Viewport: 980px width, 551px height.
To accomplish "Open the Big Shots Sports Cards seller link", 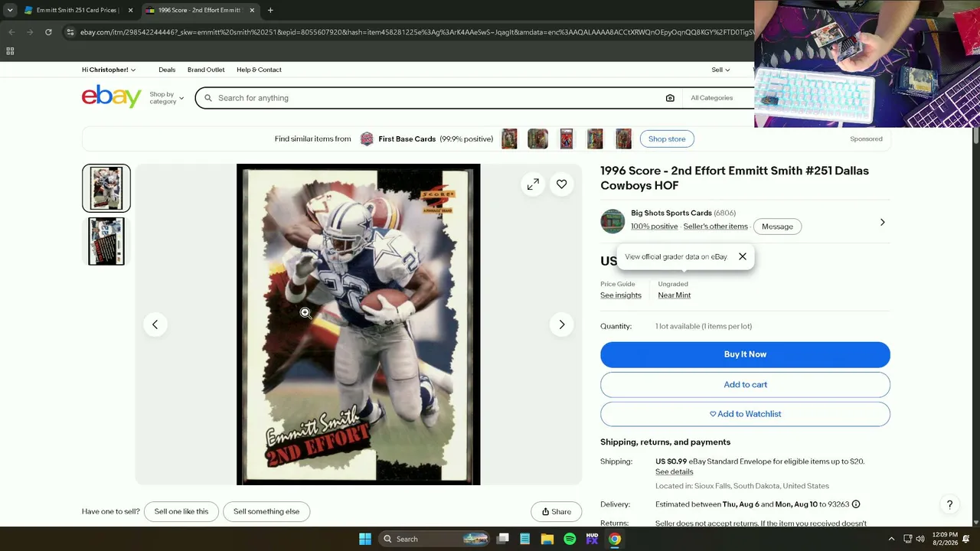I will (671, 213).
